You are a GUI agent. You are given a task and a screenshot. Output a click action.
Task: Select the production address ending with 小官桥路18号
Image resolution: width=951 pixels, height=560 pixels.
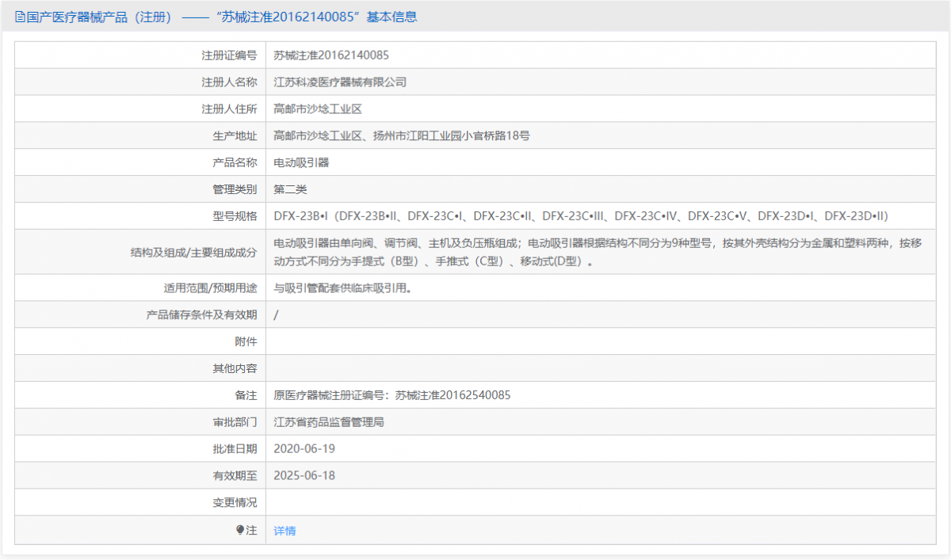(402, 135)
